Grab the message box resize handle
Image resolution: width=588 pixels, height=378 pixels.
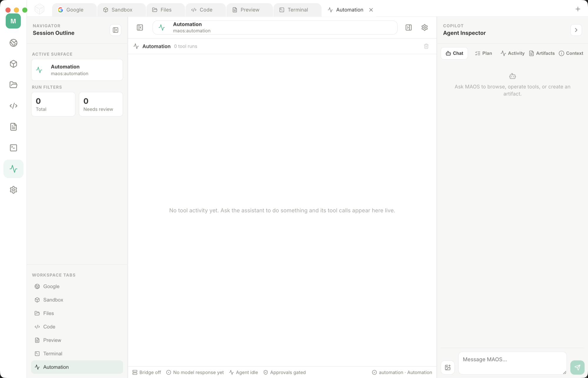click(x=564, y=372)
